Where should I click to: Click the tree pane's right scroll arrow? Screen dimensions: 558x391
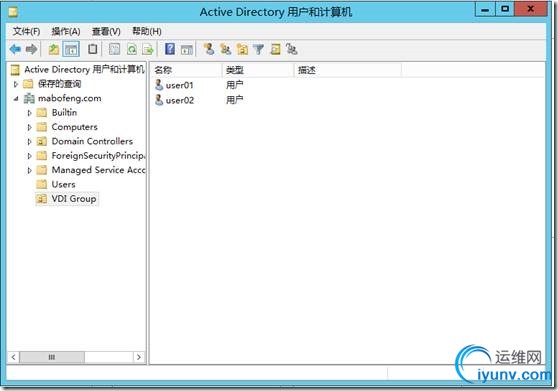tap(139, 357)
